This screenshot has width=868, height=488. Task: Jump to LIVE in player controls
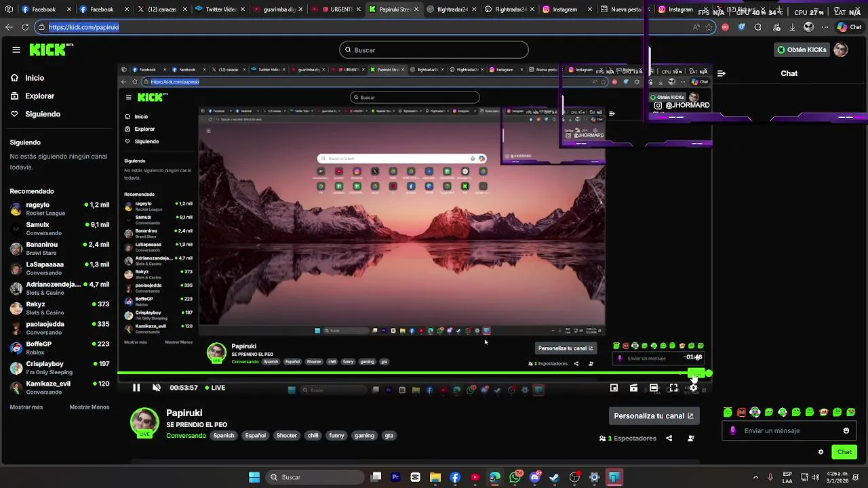(214, 388)
